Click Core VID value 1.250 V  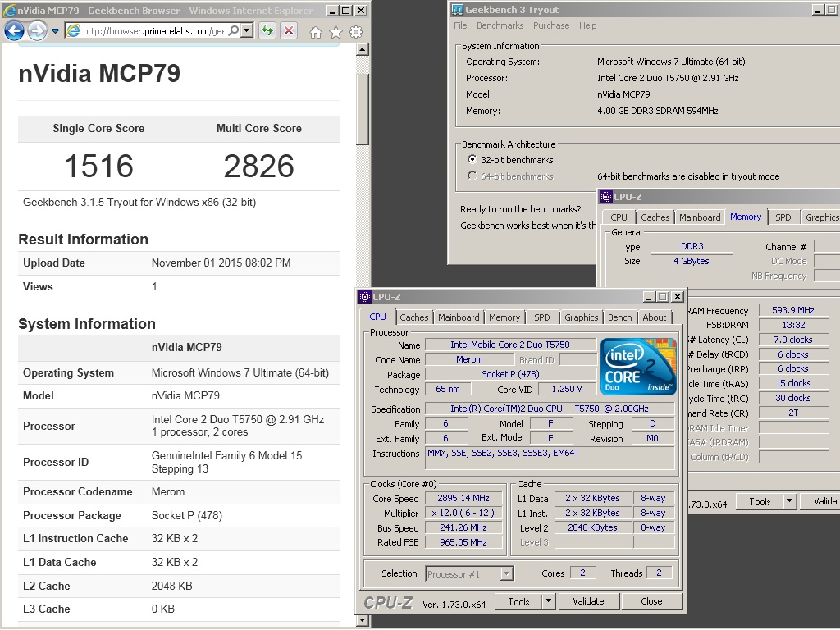click(x=566, y=389)
